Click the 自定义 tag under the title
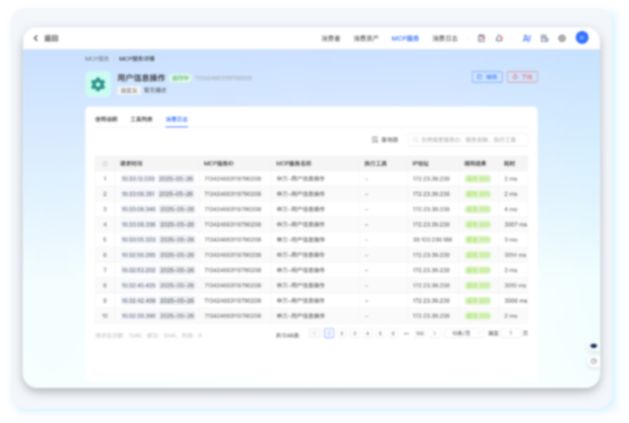 129,90
